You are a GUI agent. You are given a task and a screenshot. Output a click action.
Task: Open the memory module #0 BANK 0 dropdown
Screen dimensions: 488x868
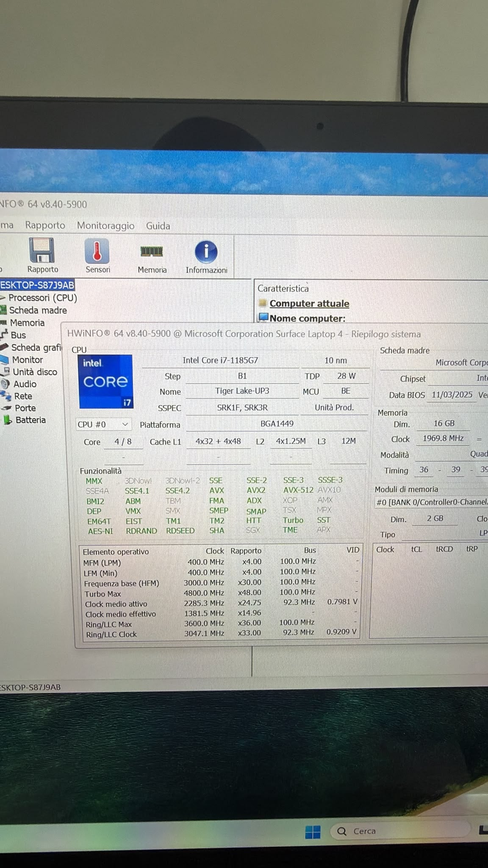(x=431, y=502)
